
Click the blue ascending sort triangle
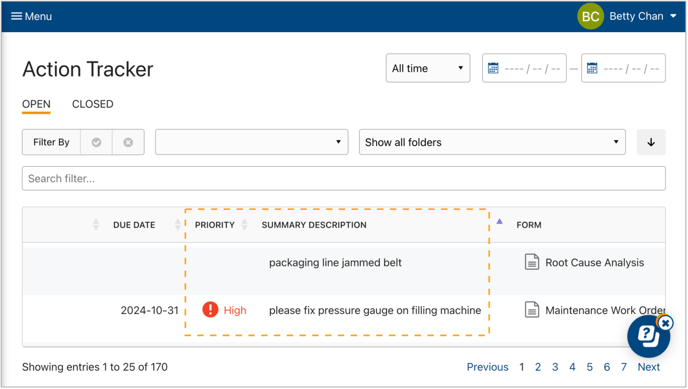click(499, 221)
